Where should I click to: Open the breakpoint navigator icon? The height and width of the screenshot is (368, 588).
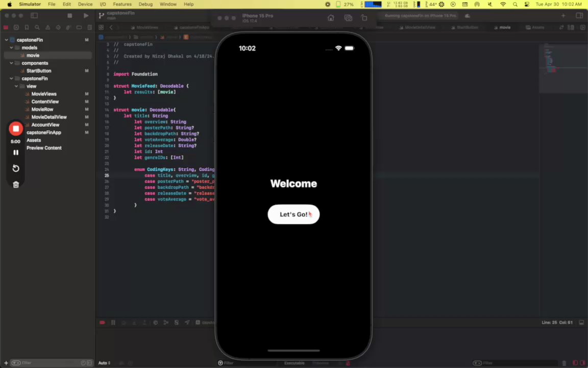tap(79, 28)
